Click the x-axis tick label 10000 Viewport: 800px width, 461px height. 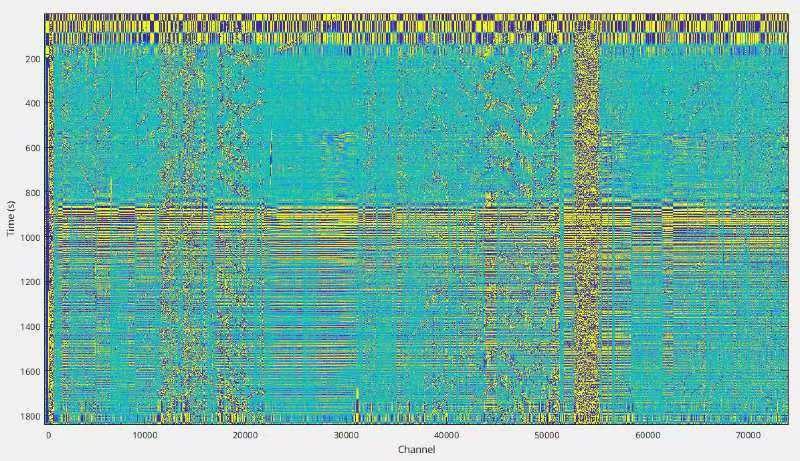[145, 435]
